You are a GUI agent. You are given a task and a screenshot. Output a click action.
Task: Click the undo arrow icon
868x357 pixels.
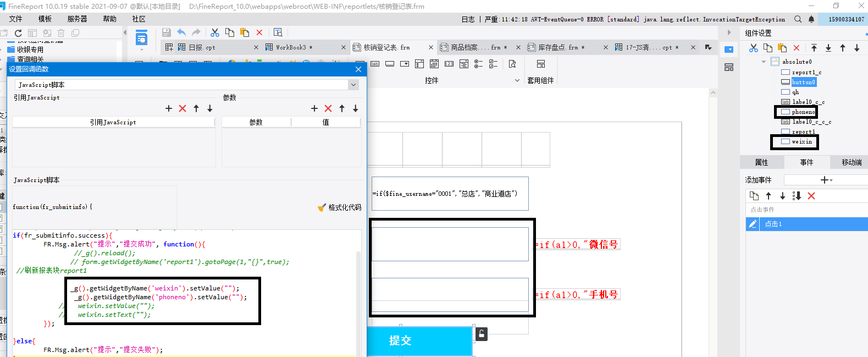coord(181,32)
